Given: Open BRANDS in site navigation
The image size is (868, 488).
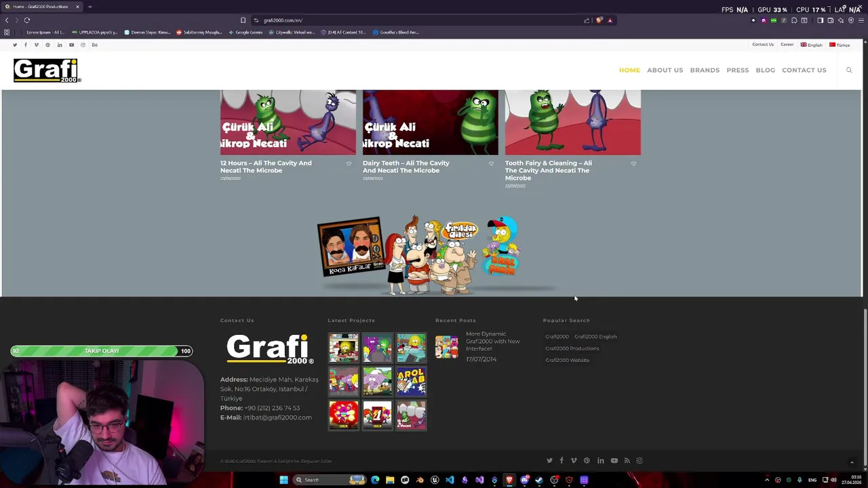Looking at the screenshot, I should click(x=705, y=70).
